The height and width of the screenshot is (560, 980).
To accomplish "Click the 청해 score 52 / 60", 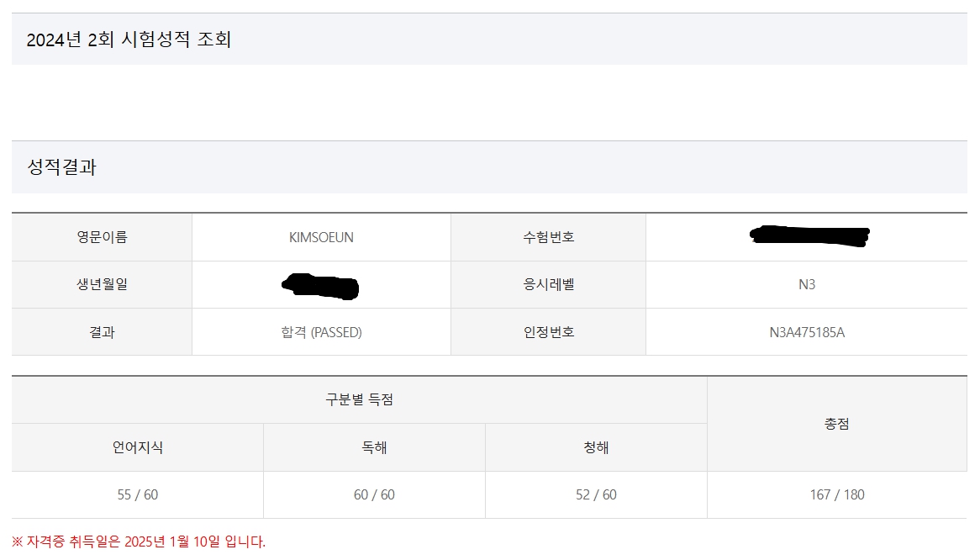I will click(x=596, y=494).
